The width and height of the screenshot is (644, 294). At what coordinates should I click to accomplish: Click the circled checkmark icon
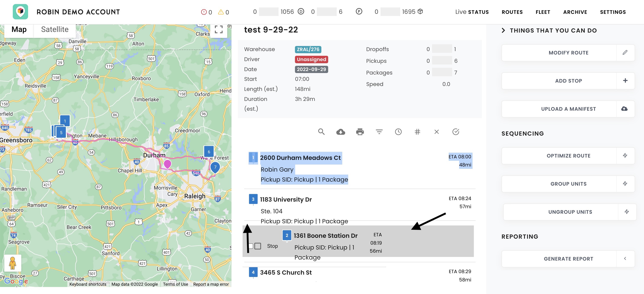coord(456,132)
